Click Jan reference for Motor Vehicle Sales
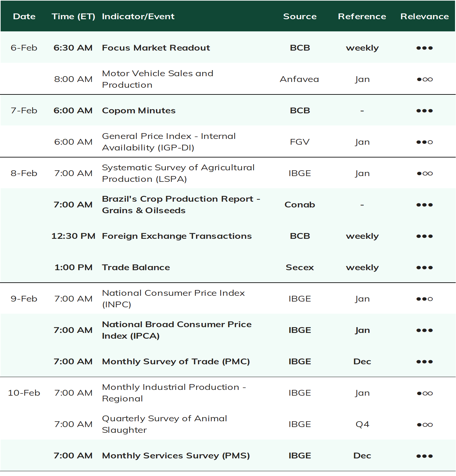The image size is (456, 476). tap(362, 79)
